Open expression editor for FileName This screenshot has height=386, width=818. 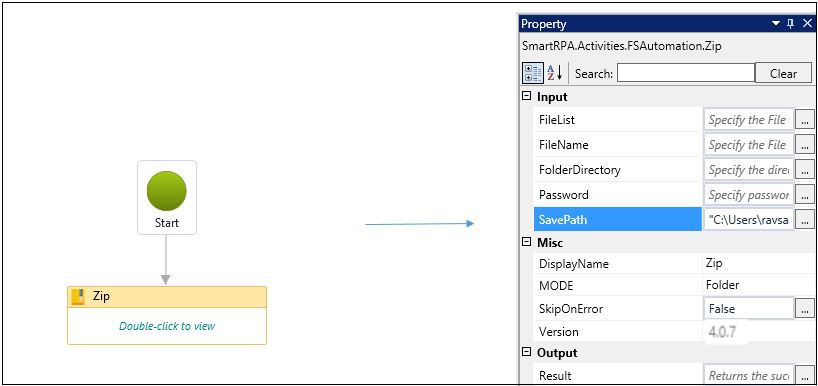pos(804,144)
